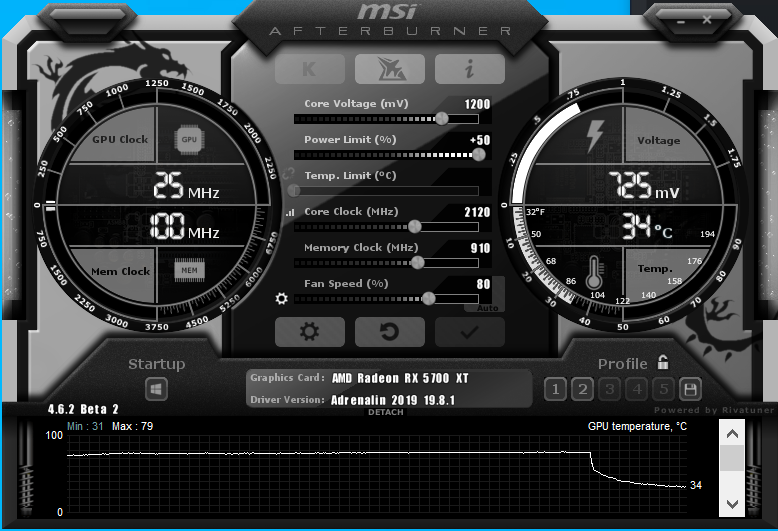Load profile slot 2

(583, 390)
